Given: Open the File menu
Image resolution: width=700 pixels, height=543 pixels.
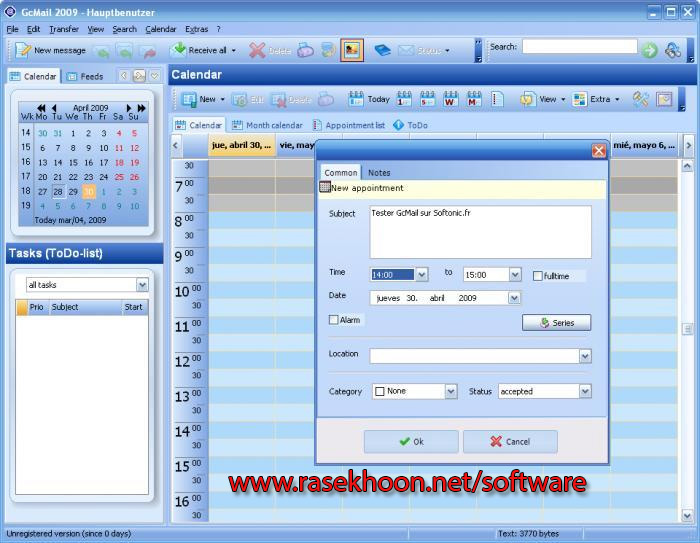Looking at the screenshot, I should pyautogui.click(x=12, y=29).
